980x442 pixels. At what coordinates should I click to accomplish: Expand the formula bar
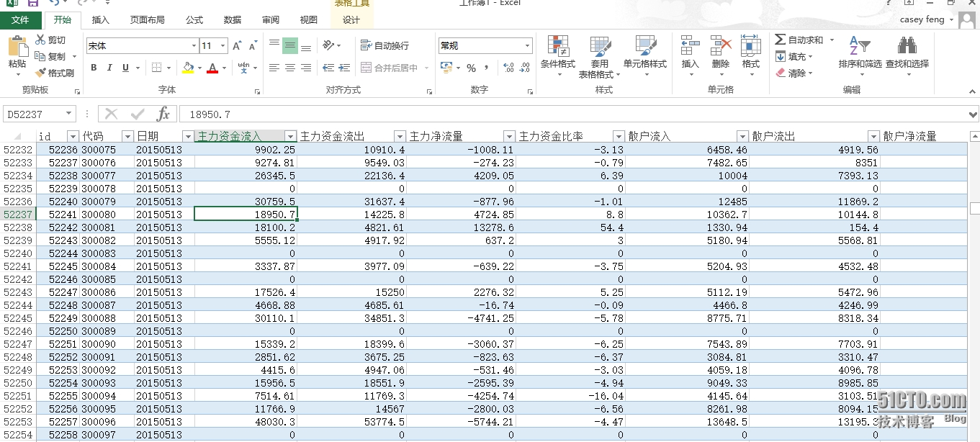point(973,114)
